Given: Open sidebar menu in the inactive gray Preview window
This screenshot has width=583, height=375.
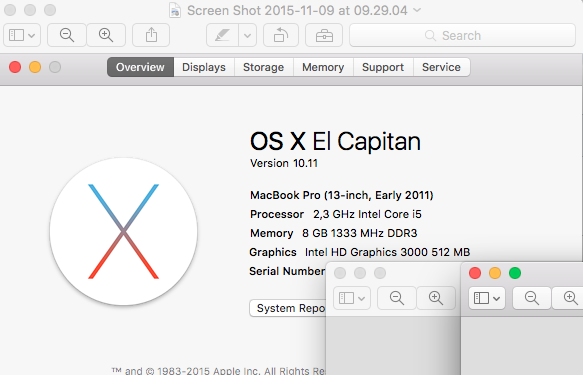Looking at the screenshot, I should [x=352, y=298].
